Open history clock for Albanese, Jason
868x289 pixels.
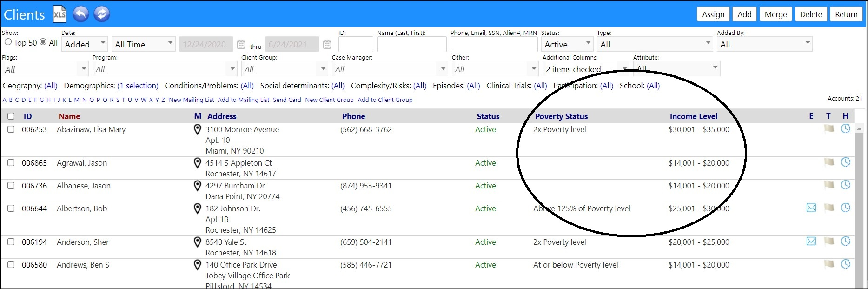click(x=846, y=185)
